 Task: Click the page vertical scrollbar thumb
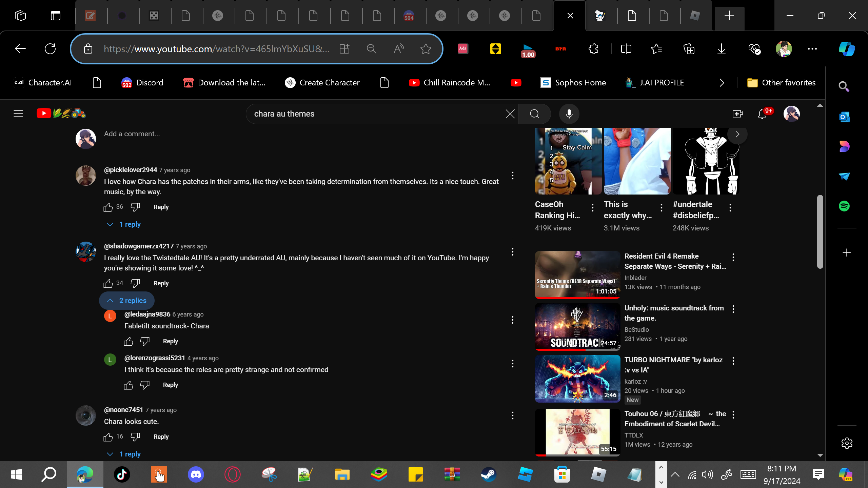coord(820,232)
